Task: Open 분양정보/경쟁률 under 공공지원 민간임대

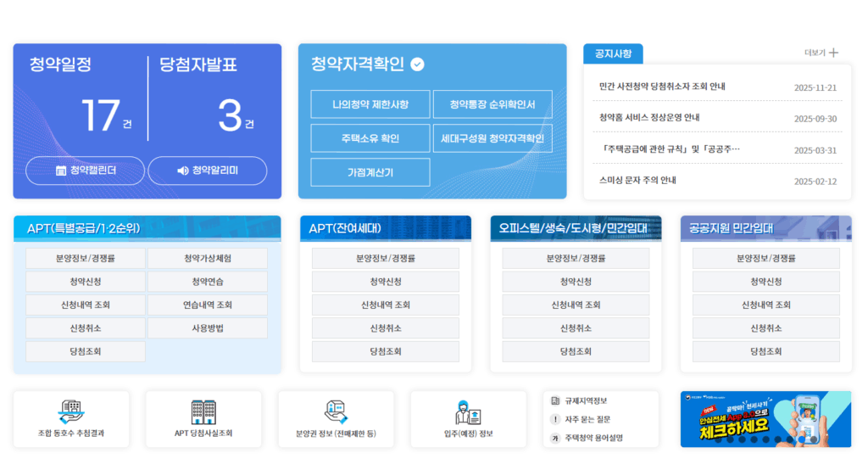Action: pos(766,258)
